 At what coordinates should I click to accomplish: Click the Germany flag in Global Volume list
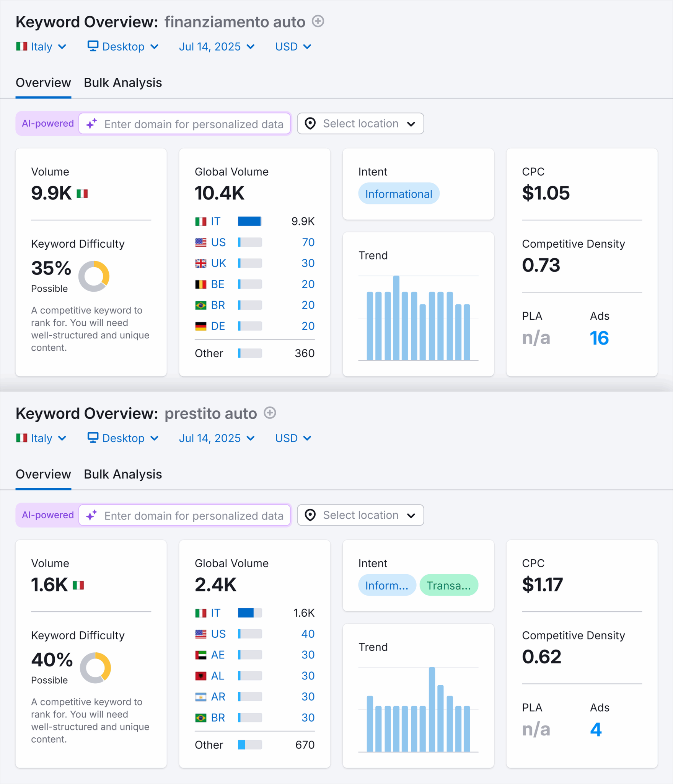click(201, 326)
